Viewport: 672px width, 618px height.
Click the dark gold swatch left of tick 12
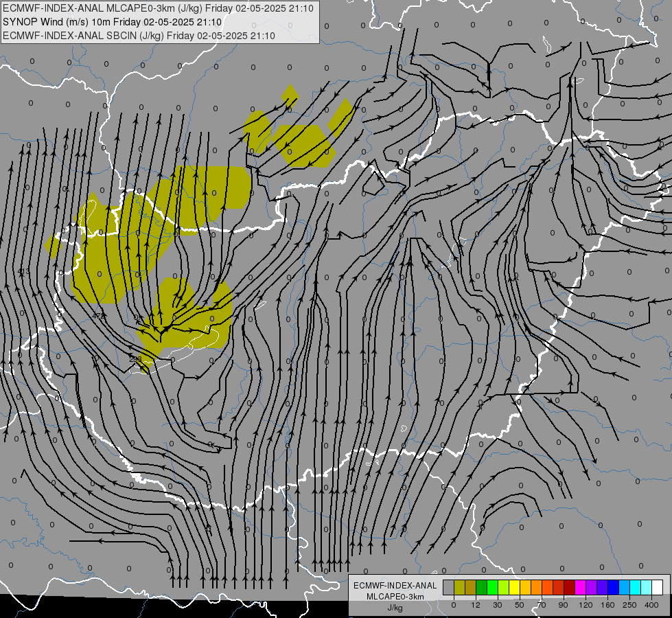click(471, 587)
